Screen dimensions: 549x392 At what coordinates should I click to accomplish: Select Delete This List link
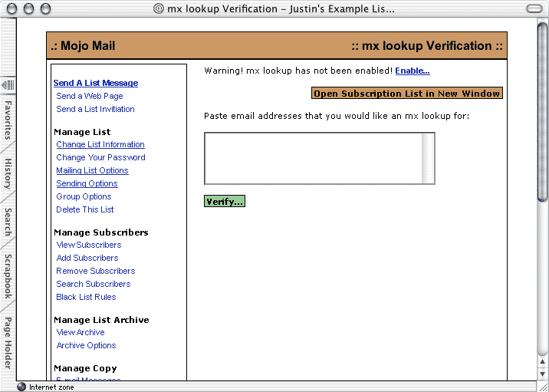coord(85,209)
